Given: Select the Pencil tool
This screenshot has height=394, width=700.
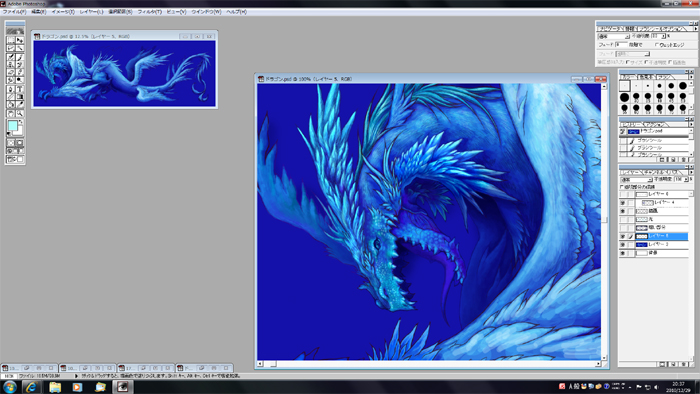Looking at the screenshot, I should pyautogui.click(x=20, y=72).
